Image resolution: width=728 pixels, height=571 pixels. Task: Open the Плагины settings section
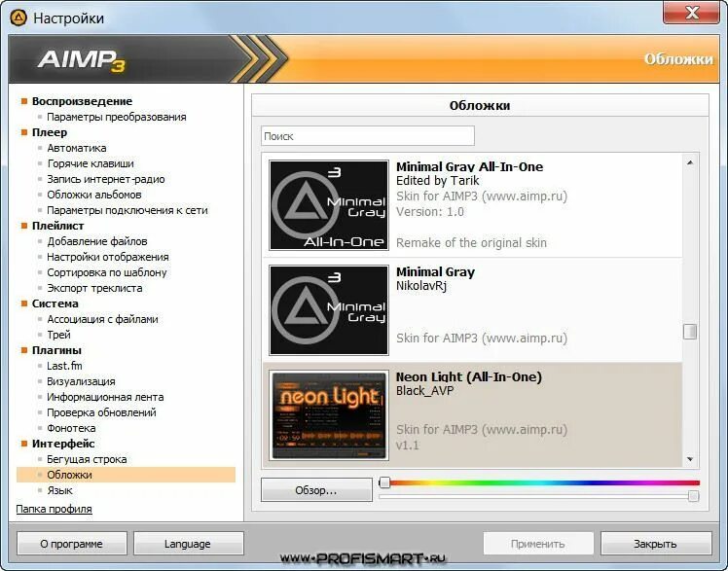coord(56,350)
